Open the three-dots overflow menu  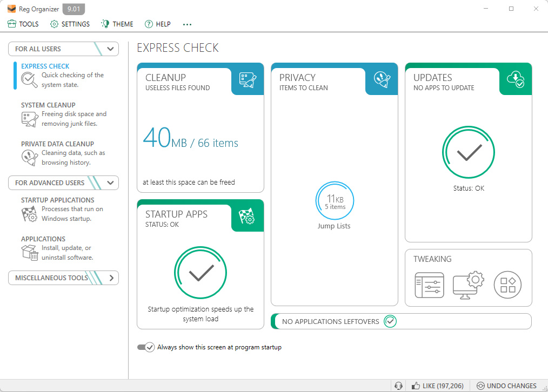188,24
